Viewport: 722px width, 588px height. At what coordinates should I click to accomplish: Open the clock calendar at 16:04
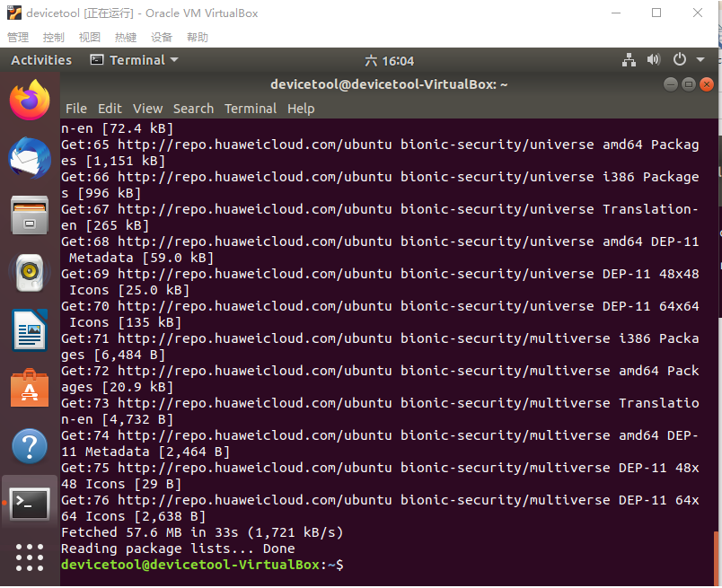390,61
